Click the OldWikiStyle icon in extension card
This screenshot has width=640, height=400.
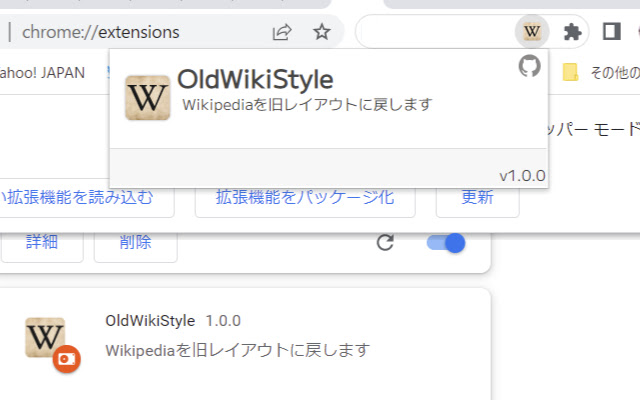click(x=45, y=337)
